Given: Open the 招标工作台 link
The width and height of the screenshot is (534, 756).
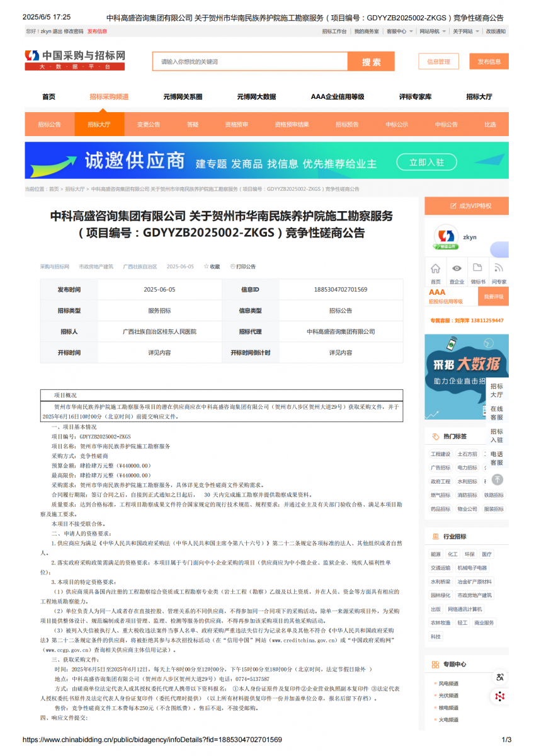Looking at the screenshot, I should pos(334,31).
